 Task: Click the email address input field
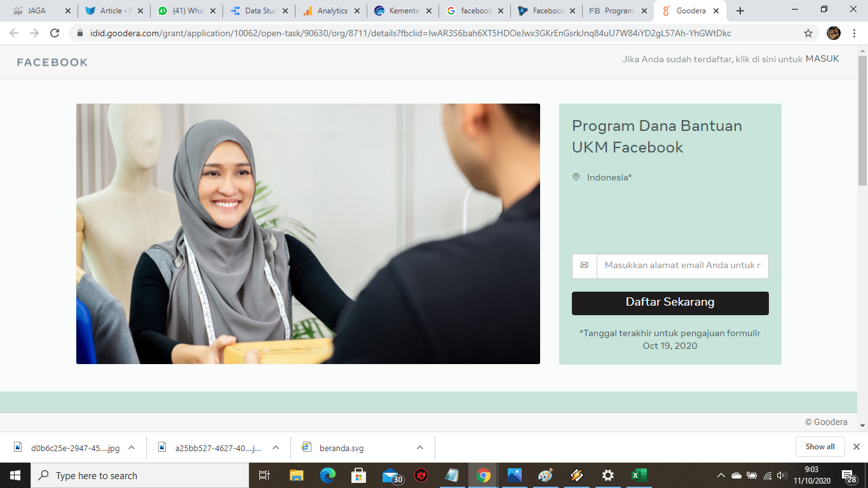tap(682, 266)
